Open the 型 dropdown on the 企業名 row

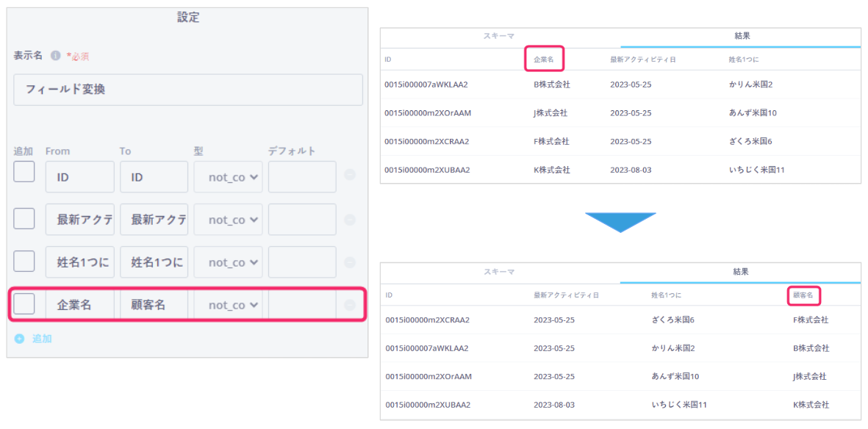(x=228, y=304)
